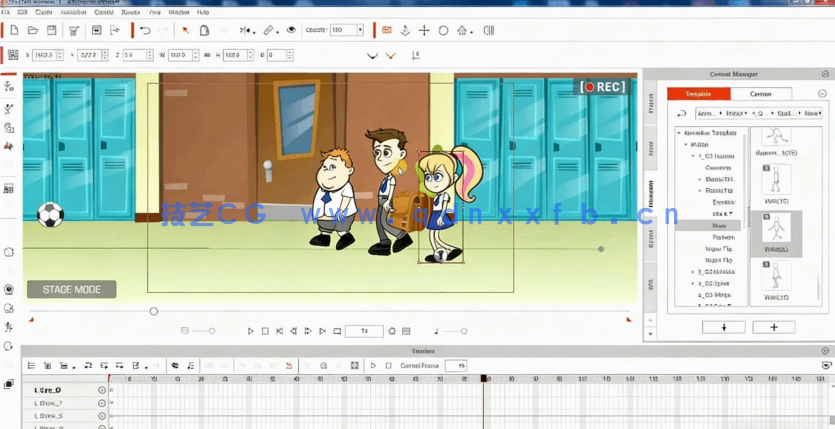The image size is (835, 429).
Task: Toggle the circle button on the bold top track
Action: (x=102, y=390)
